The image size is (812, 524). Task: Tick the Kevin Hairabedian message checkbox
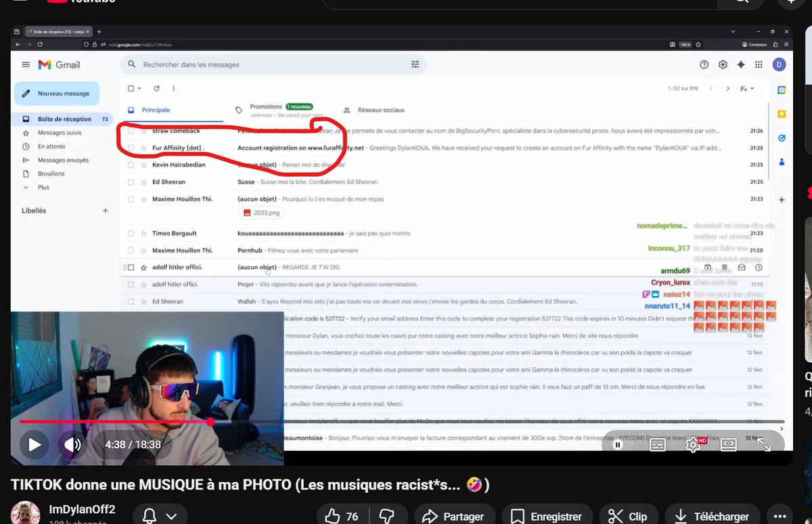131,165
